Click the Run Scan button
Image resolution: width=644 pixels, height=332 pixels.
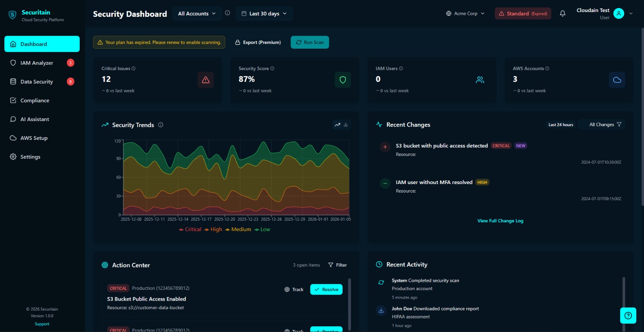[x=310, y=42]
